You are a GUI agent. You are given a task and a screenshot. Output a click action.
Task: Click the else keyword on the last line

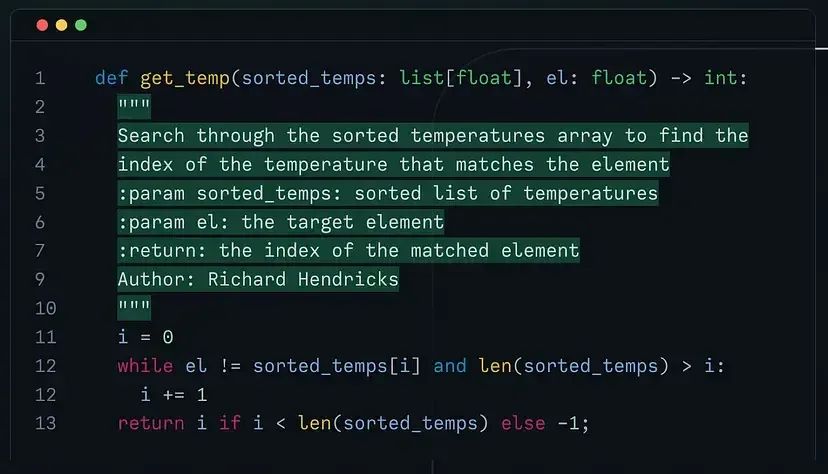523,423
